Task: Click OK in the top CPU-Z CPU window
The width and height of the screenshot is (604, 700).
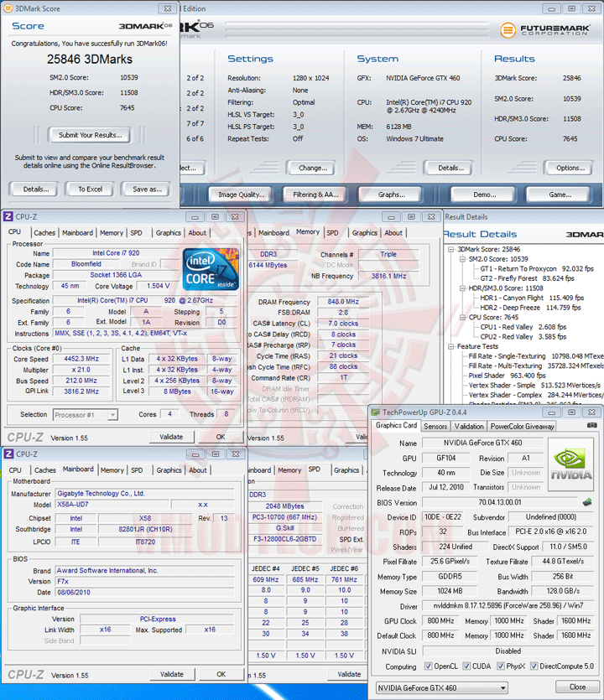Action: [x=221, y=437]
